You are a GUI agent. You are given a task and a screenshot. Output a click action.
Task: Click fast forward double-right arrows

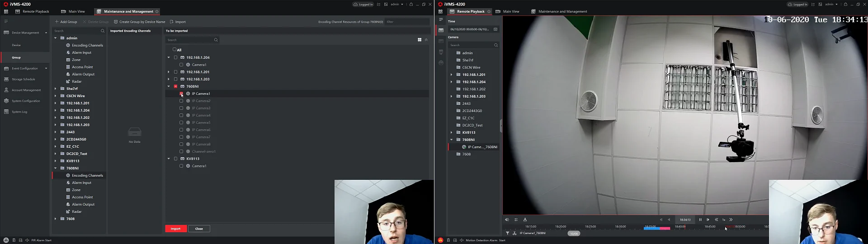click(731, 220)
